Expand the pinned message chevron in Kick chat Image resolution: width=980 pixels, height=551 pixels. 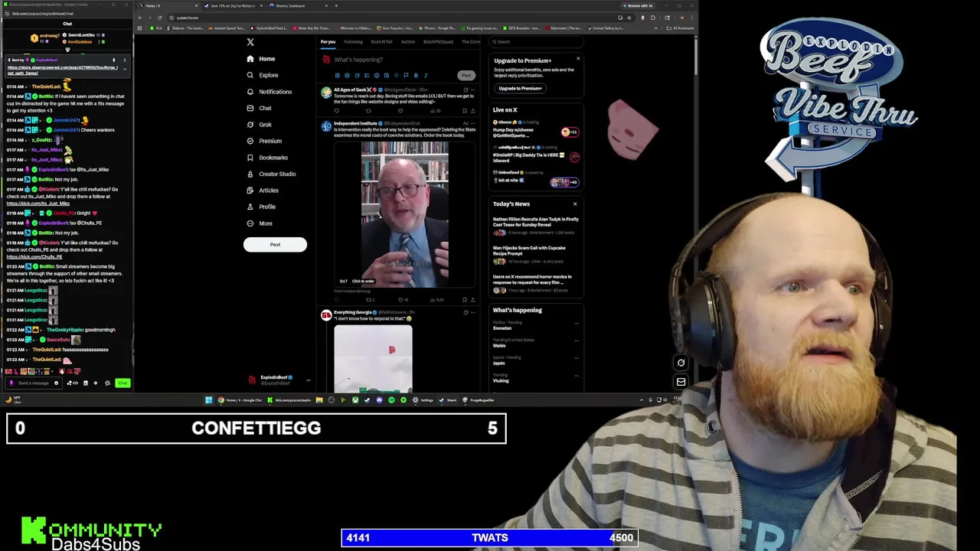pos(125,69)
